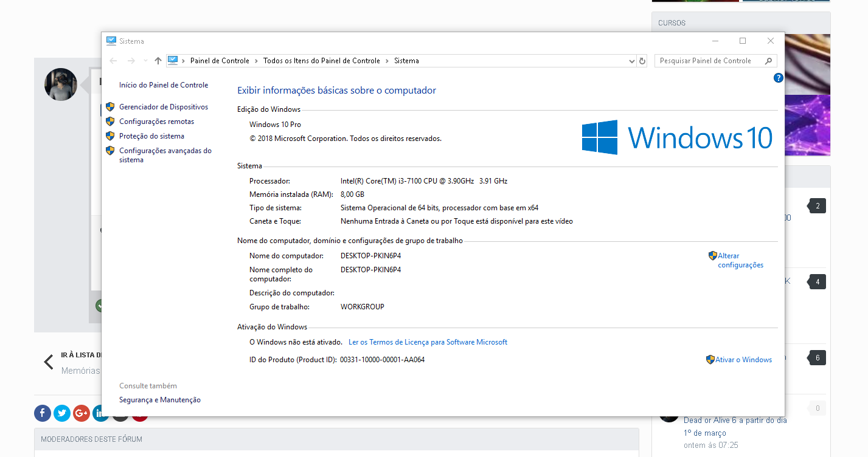Expand the chevron before the Sistema breadcrumb
The width and height of the screenshot is (868, 457).
click(x=387, y=61)
